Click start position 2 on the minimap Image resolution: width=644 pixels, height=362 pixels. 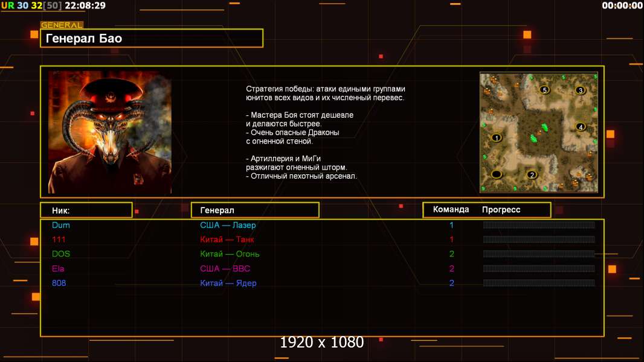point(532,174)
